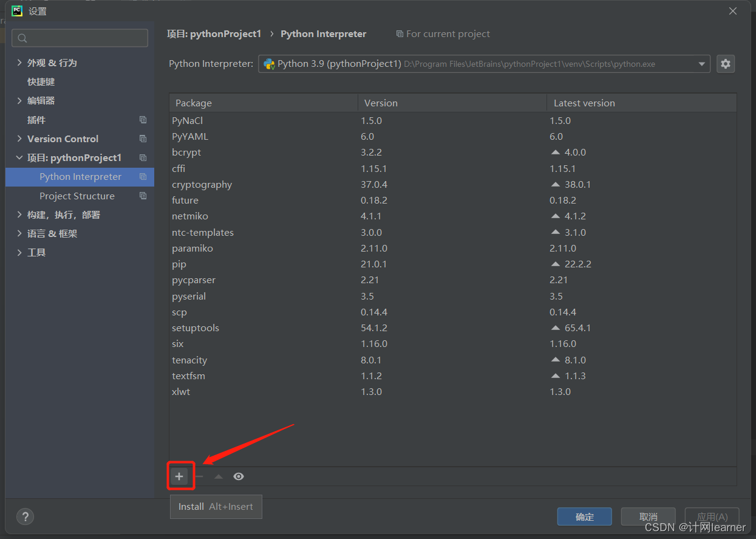The image size is (756, 539).
Task: Select the textfsm package row
Action: click(x=453, y=376)
